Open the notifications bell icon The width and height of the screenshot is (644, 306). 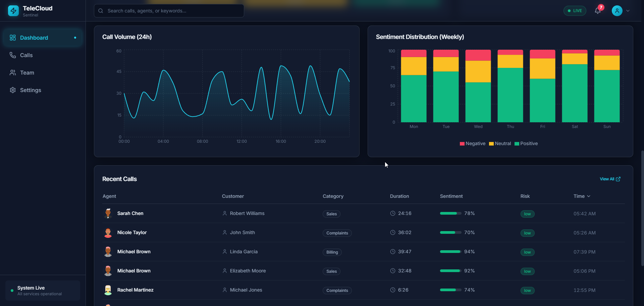point(597,11)
